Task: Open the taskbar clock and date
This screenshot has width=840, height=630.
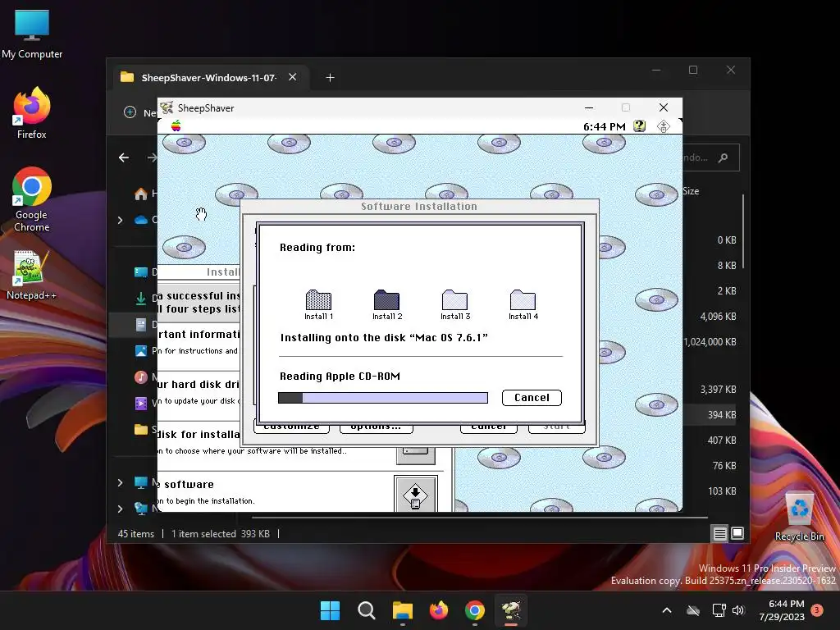Action: click(x=782, y=610)
